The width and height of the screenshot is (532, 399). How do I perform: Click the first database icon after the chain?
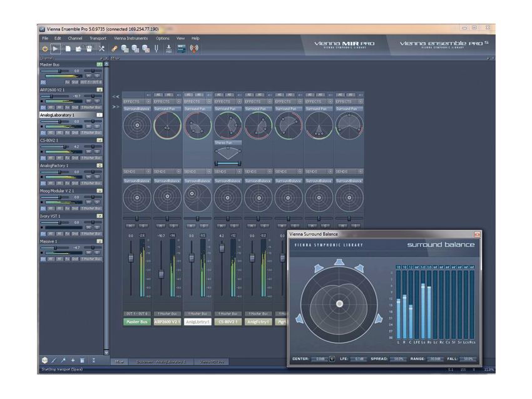[125, 49]
